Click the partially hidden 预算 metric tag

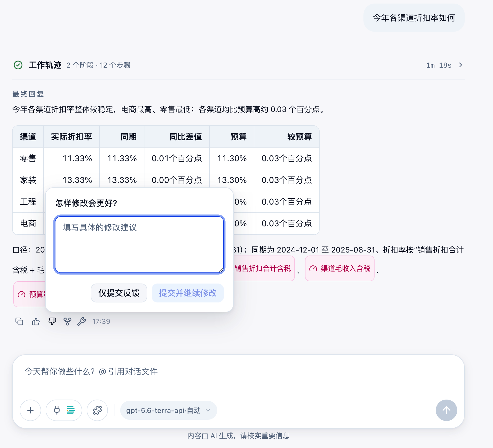pos(30,294)
